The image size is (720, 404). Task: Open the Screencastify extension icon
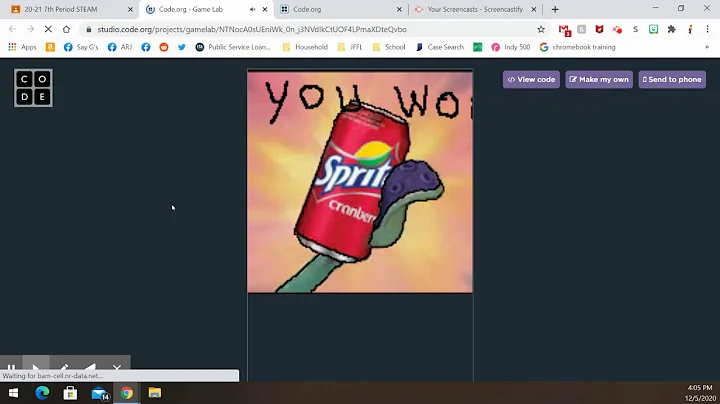click(x=618, y=29)
